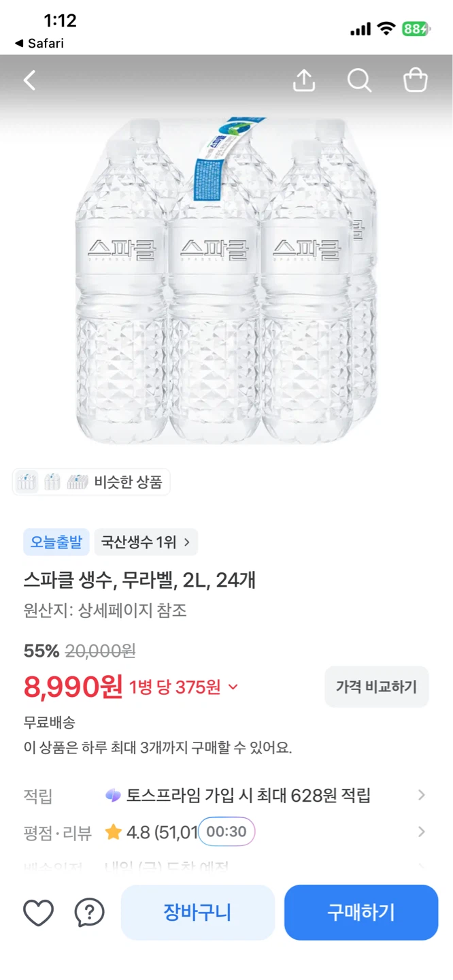Tap the star rating icon
Viewport: 453px width, 980px height.
click(x=114, y=831)
